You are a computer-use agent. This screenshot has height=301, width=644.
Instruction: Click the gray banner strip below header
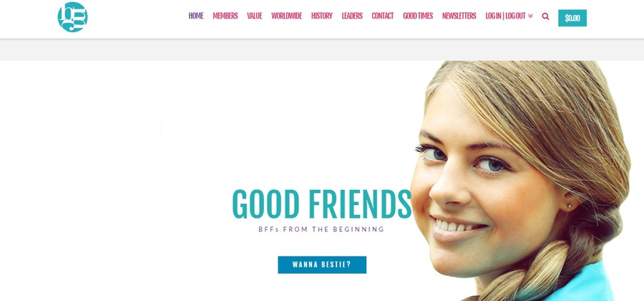pyautogui.click(x=322, y=50)
